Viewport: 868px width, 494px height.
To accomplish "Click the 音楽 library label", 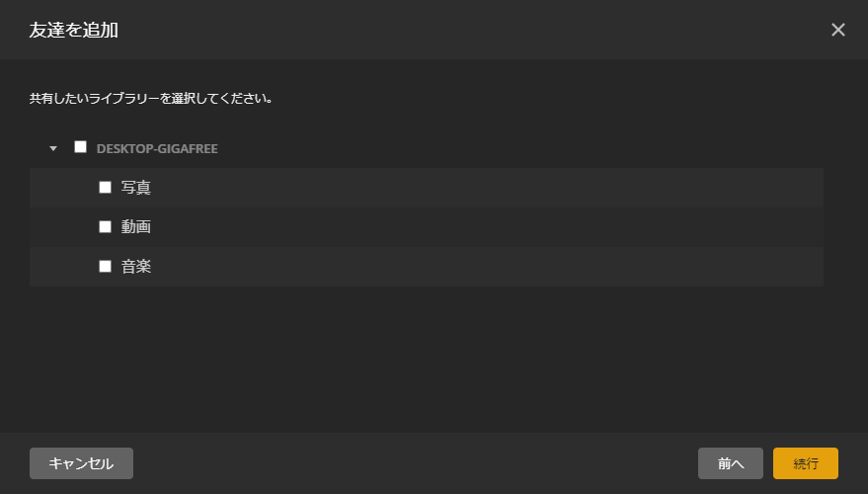I will click(135, 267).
